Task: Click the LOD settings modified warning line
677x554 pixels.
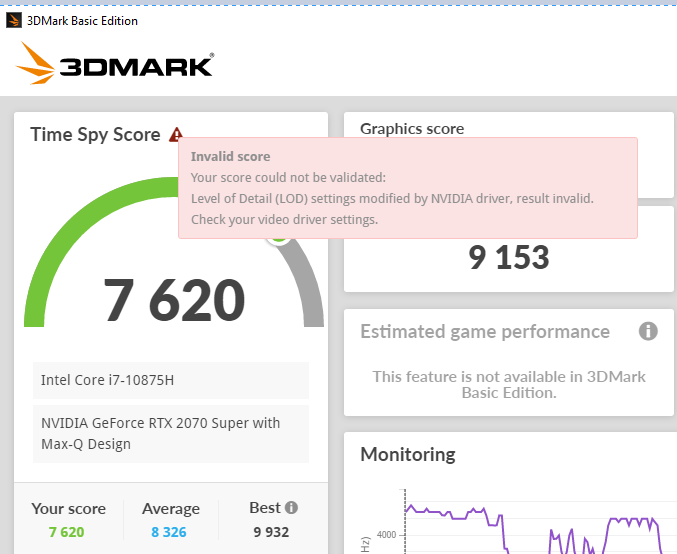Action: (392, 199)
